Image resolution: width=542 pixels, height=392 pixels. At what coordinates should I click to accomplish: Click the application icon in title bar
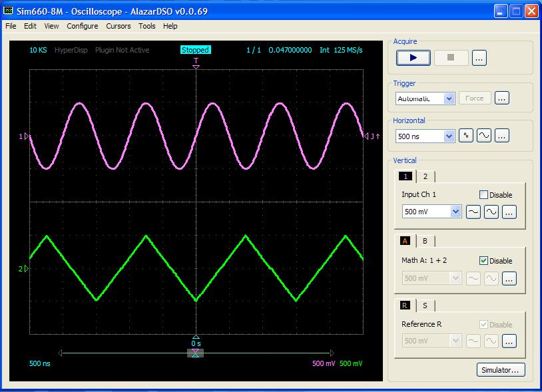point(8,11)
